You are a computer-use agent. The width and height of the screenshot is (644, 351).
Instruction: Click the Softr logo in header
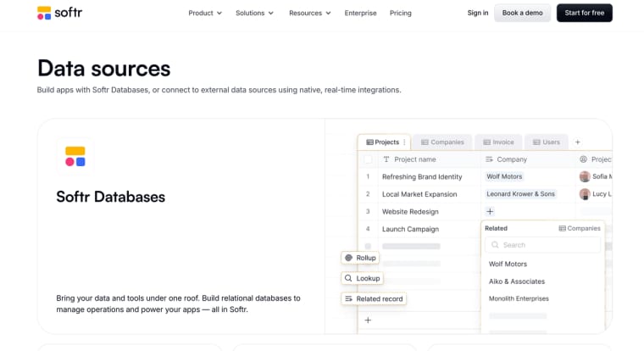click(x=59, y=13)
